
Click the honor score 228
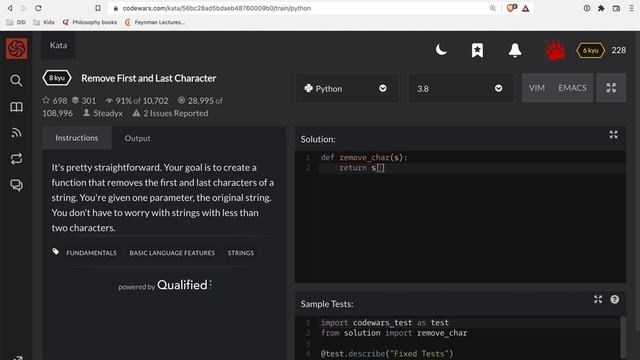tap(618, 50)
